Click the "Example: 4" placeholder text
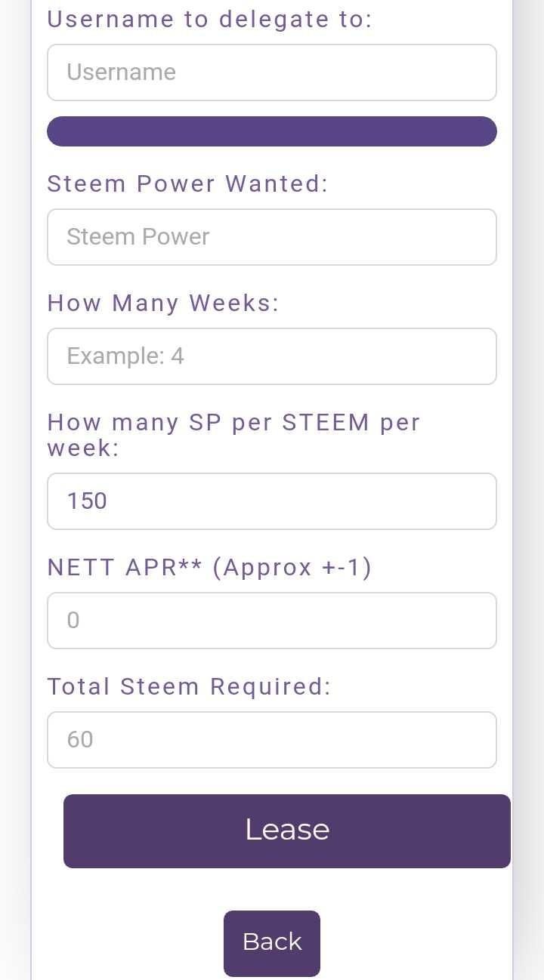The width and height of the screenshot is (544, 980). tap(125, 356)
